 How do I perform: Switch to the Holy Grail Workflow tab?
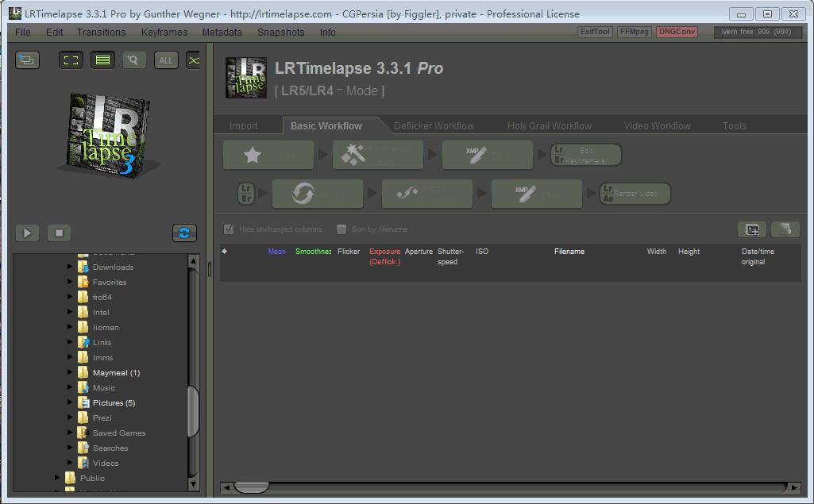click(550, 126)
